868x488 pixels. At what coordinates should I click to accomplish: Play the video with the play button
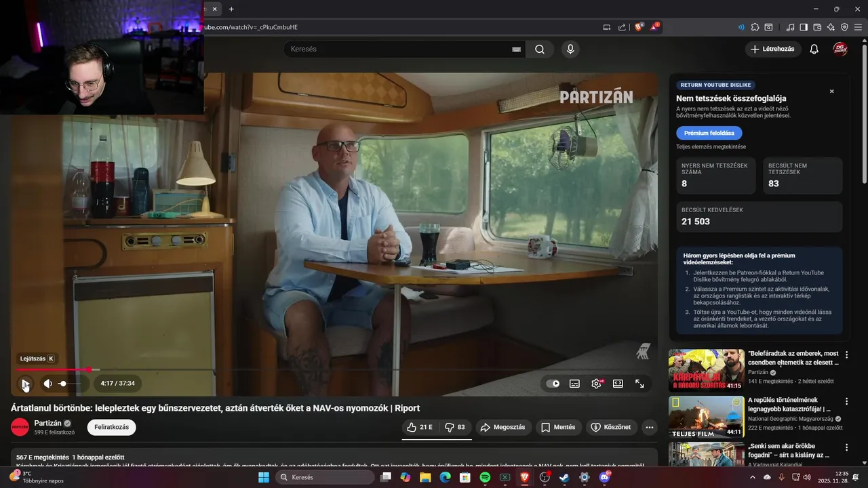click(x=25, y=384)
